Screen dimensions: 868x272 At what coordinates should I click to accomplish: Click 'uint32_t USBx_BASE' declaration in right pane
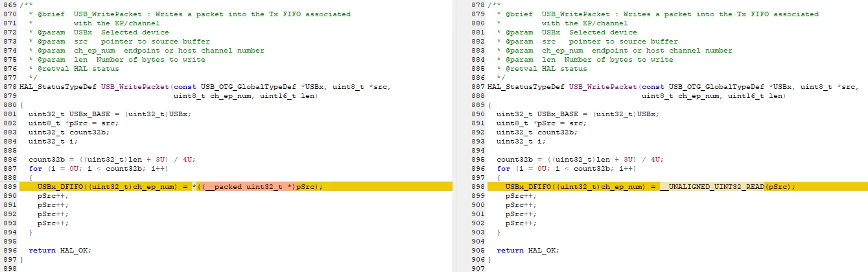pos(578,114)
